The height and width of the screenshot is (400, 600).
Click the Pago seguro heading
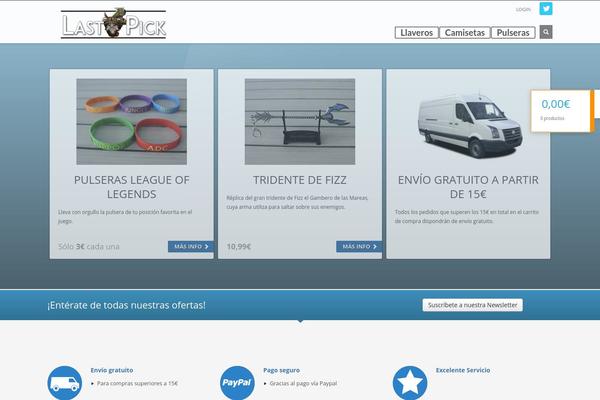[281, 370]
